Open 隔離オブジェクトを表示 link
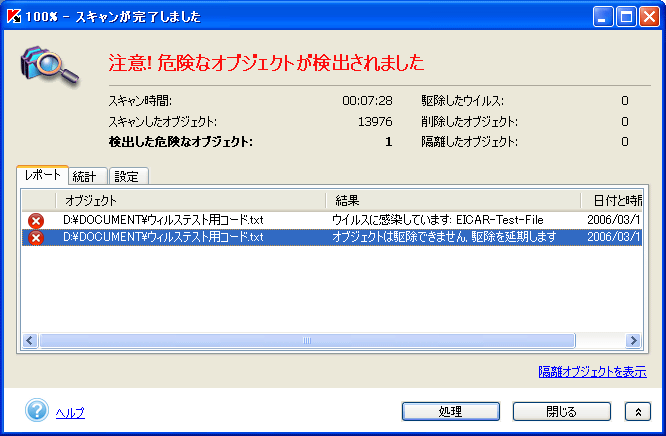 [593, 372]
